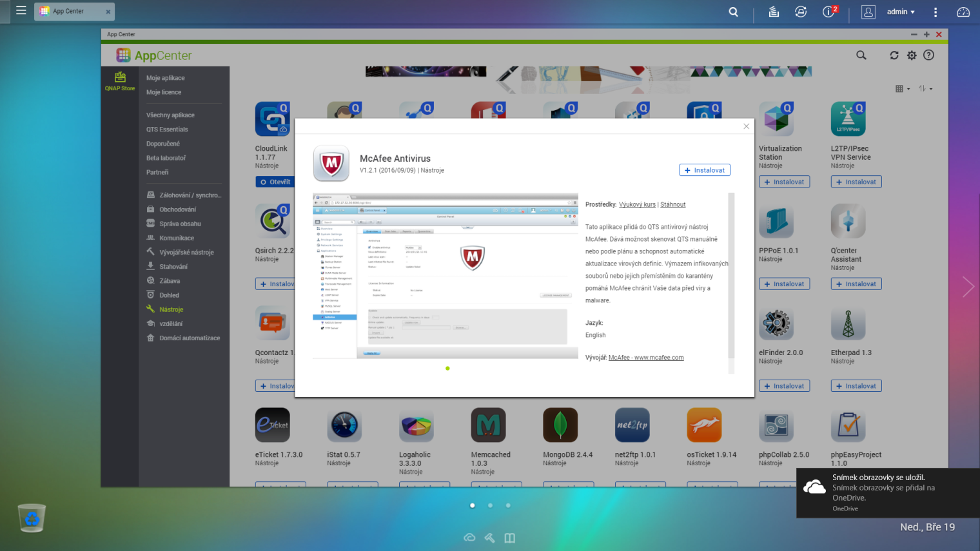Viewport: 980px width, 551px height.
Task: Click the CloudLink app icon
Action: pyautogui.click(x=273, y=119)
